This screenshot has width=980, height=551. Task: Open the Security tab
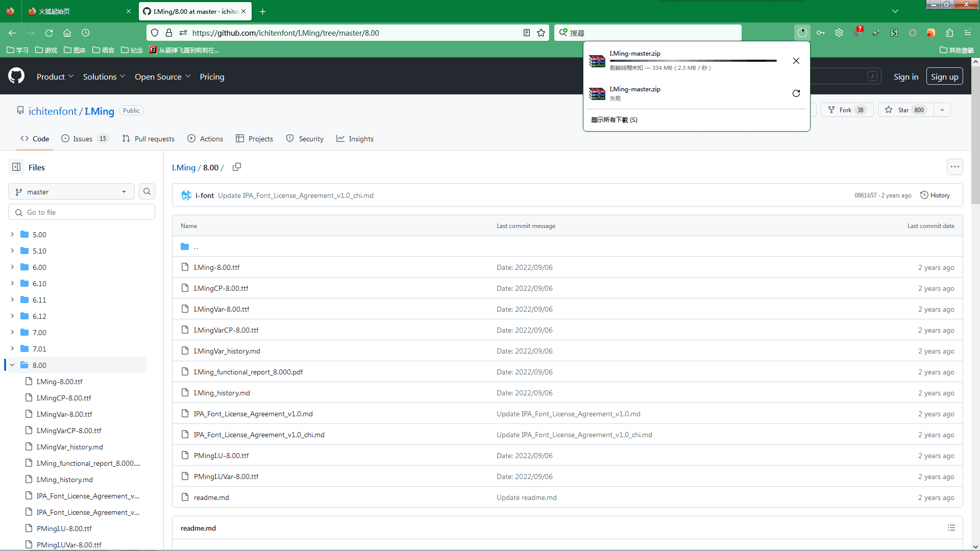tap(305, 139)
